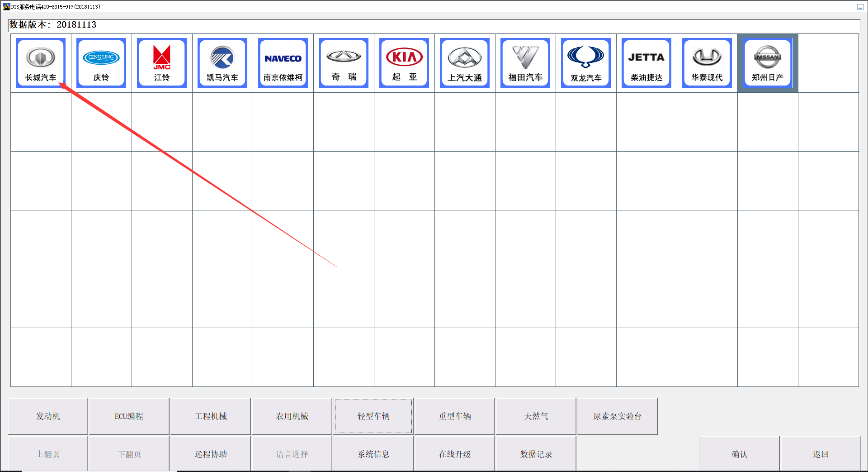Start 远程协助 remote assistance
This screenshot has width=868, height=472.
[x=211, y=454]
